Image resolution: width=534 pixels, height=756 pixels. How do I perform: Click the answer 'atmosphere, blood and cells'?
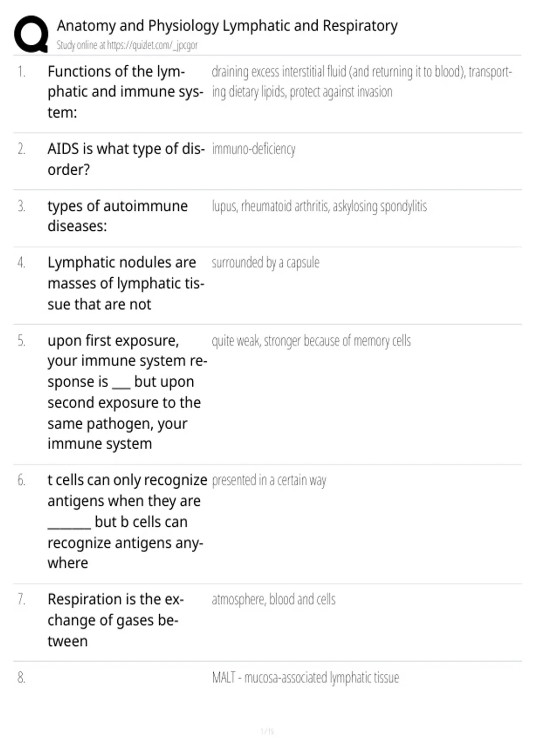pyautogui.click(x=273, y=599)
